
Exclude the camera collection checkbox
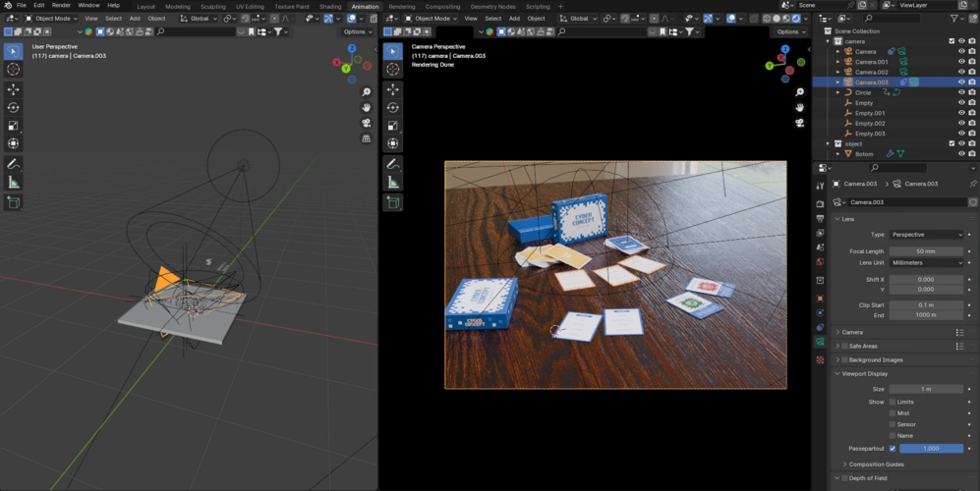[x=951, y=41]
